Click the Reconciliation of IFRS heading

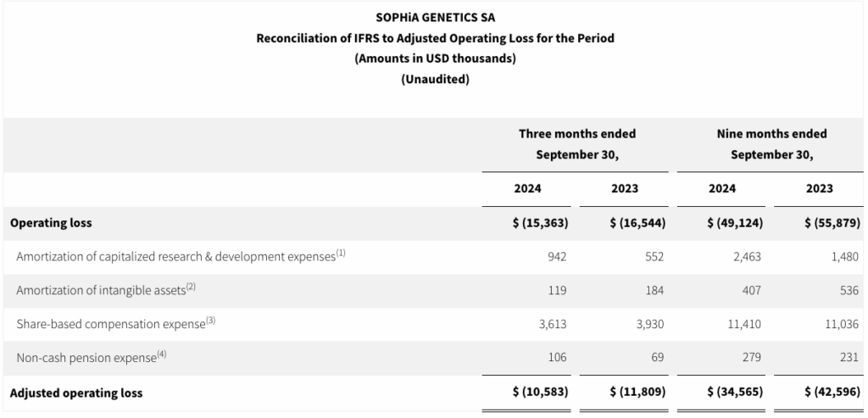435,38
